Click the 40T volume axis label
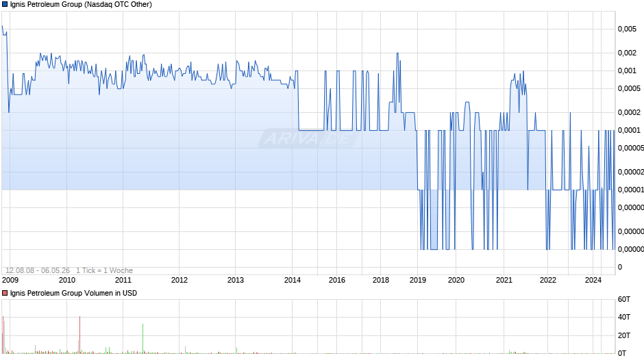Screen dimensions: 644x360 click(x=624, y=317)
